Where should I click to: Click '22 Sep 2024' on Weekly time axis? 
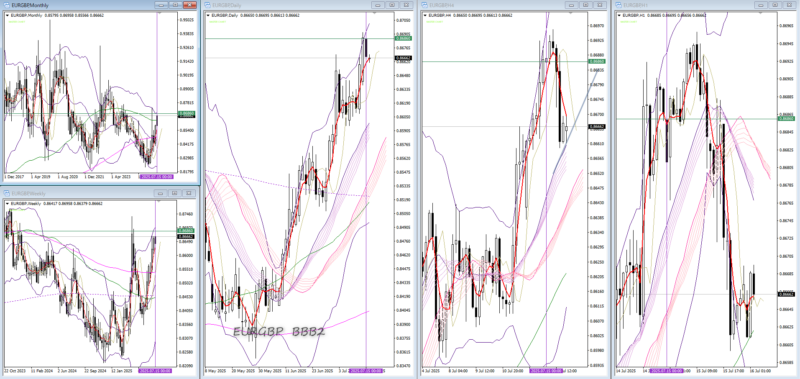tap(95, 371)
